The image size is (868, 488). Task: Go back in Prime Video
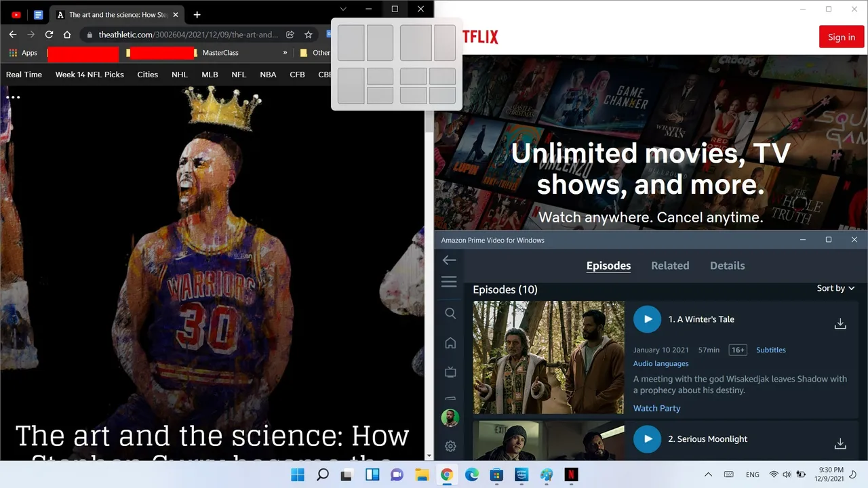(450, 260)
